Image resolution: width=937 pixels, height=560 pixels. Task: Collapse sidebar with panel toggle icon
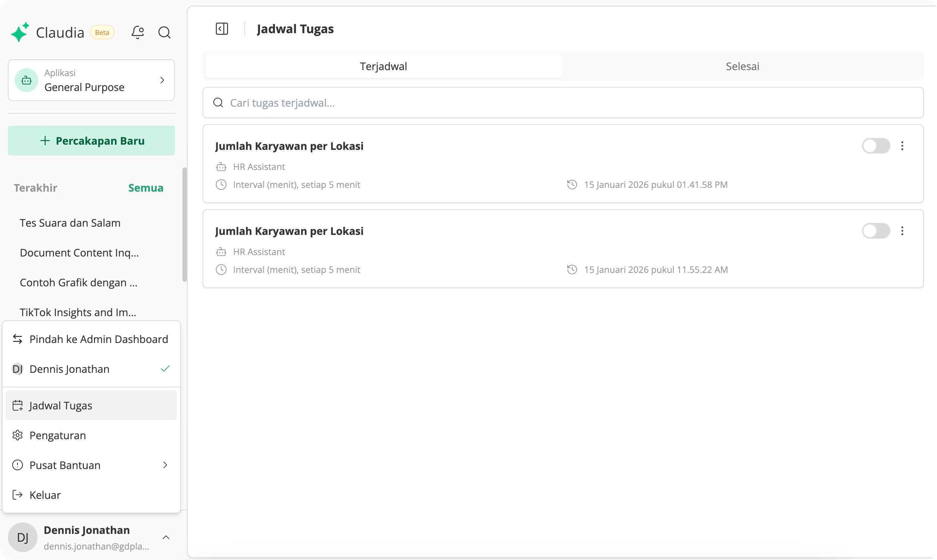tap(222, 29)
